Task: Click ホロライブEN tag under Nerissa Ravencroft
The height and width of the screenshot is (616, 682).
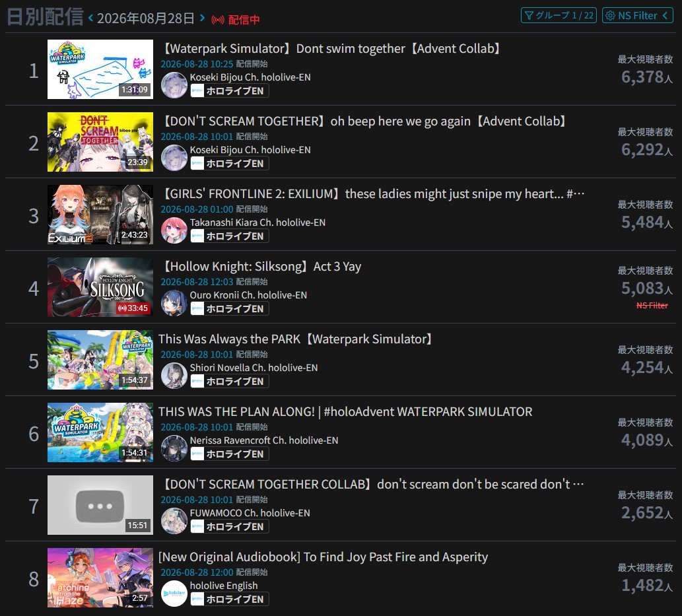Action: [230, 454]
